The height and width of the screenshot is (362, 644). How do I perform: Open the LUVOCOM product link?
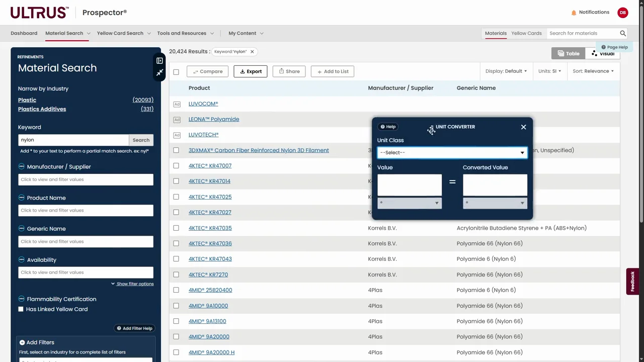(x=203, y=104)
